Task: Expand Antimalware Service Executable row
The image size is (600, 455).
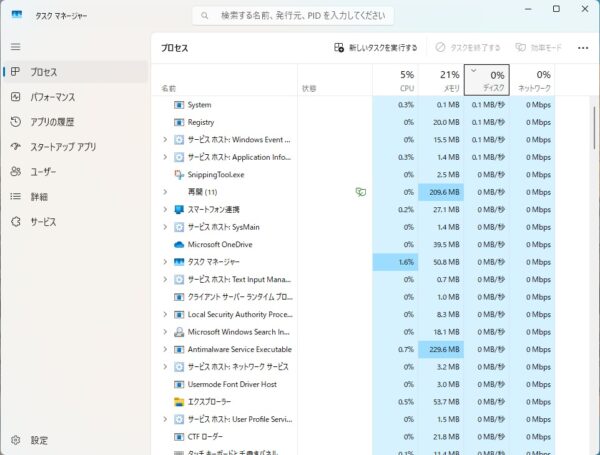Action: pos(165,349)
